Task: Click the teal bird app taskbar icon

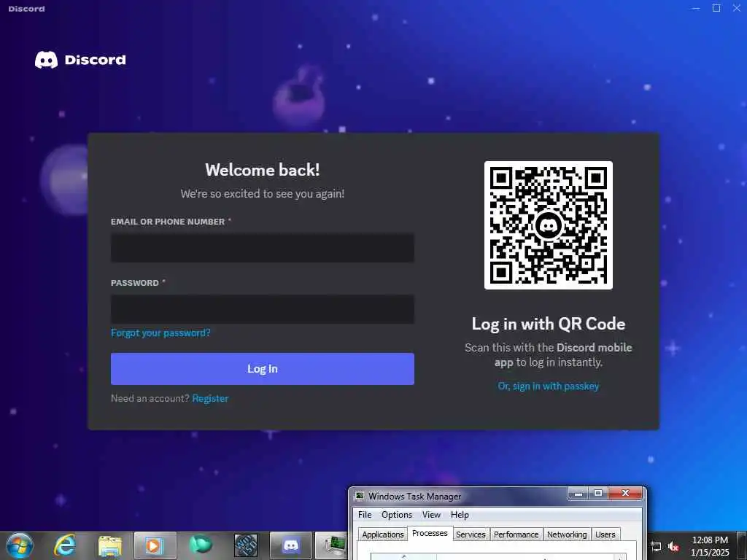Action: (201, 545)
